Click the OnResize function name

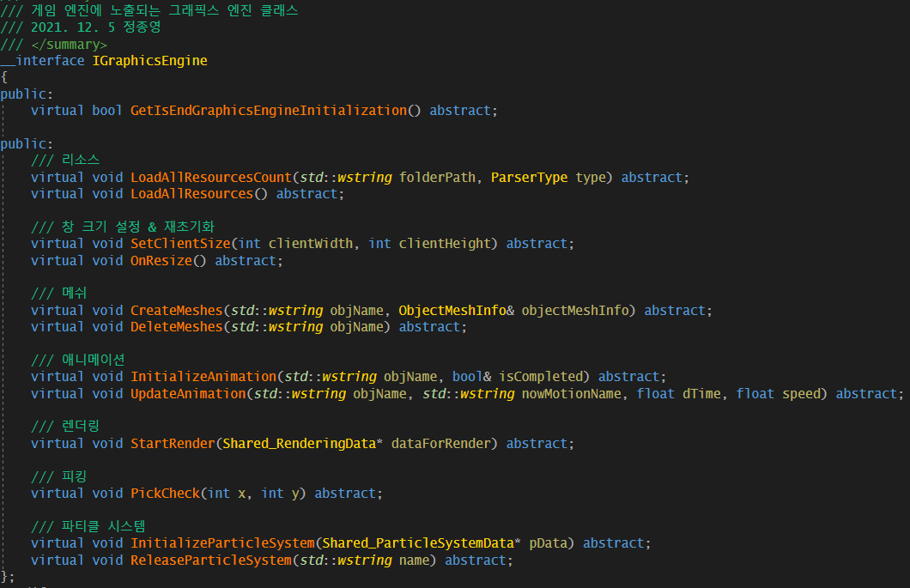point(161,261)
